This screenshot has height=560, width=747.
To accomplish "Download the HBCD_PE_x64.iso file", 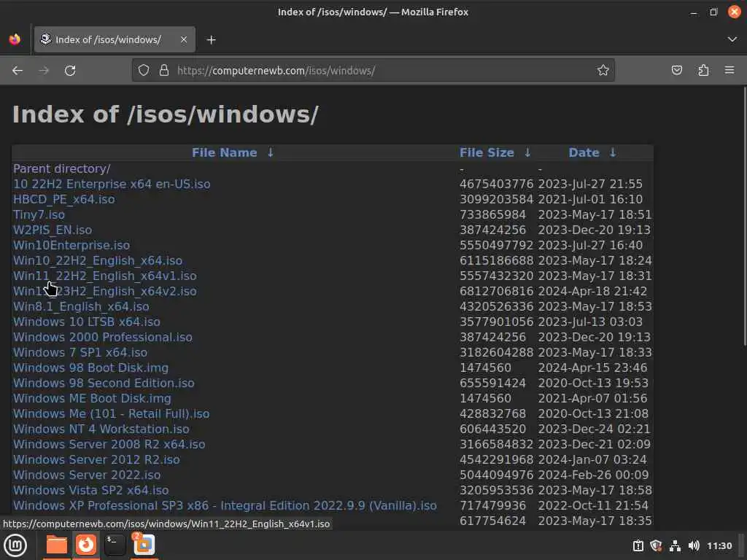I will [64, 199].
